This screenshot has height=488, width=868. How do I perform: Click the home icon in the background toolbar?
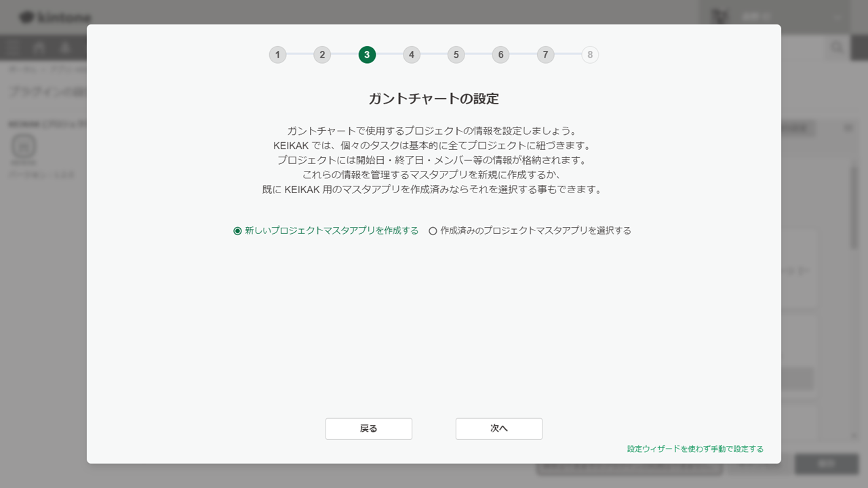click(39, 47)
